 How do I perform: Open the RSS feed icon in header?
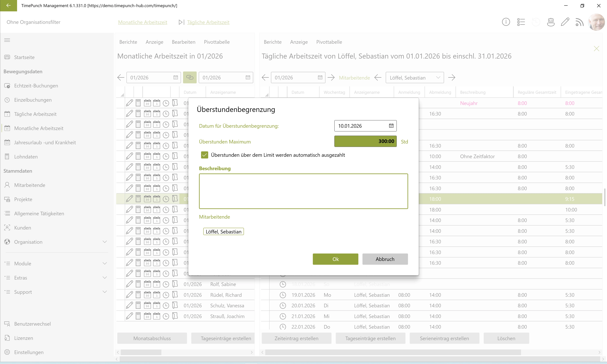(579, 22)
